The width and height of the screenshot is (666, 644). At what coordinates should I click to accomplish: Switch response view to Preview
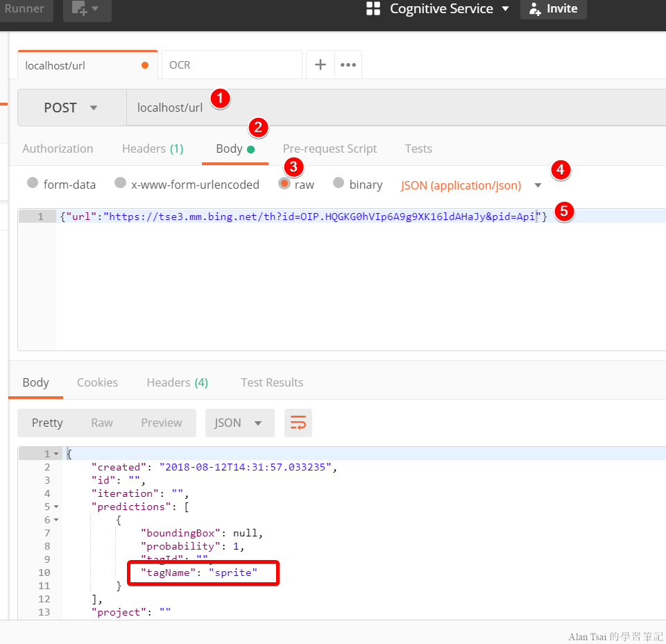click(162, 423)
